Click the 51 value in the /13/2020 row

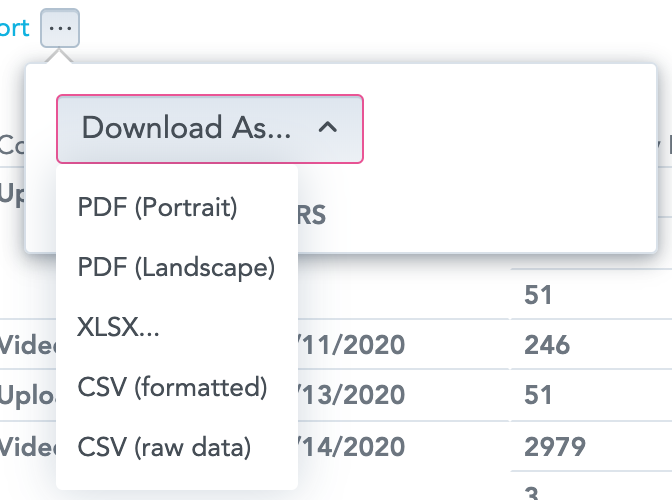point(538,395)
